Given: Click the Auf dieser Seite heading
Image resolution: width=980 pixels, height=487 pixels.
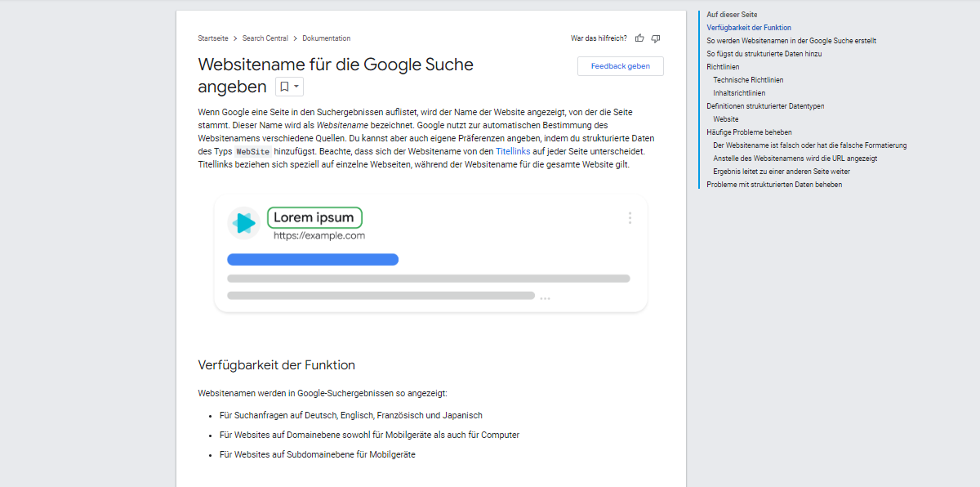Looking at the screenshot, I should point(732,15).
